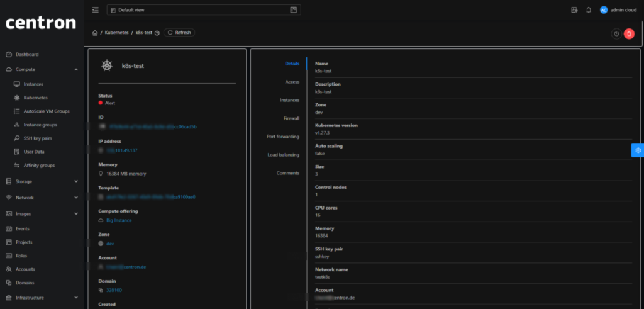
Task: Refresh the cluster page
Action: click(179, 33)
